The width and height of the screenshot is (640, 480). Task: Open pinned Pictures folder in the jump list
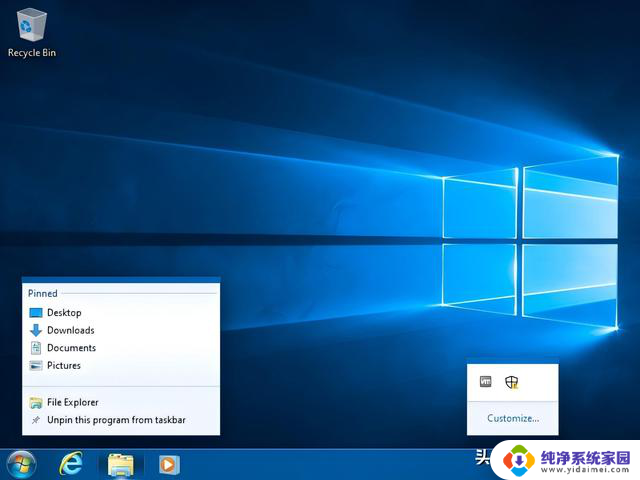point(121,365)
